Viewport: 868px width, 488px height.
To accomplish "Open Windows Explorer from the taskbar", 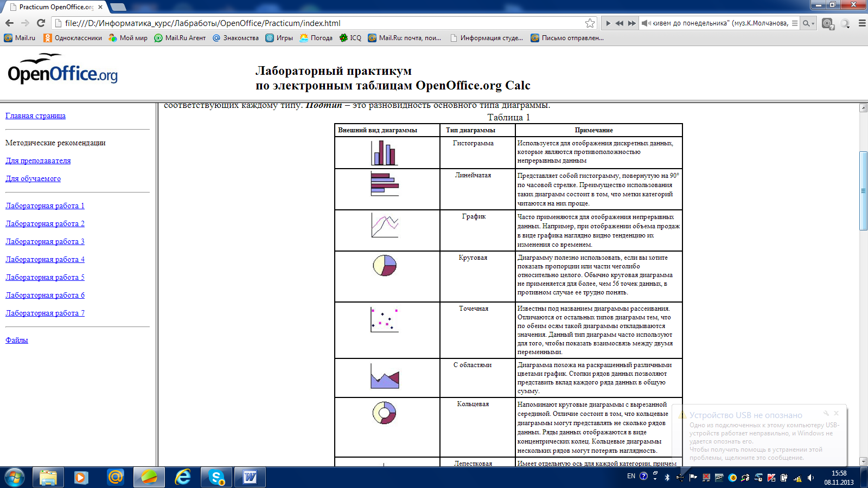I will pyautogui.click(x=48, y=477).
